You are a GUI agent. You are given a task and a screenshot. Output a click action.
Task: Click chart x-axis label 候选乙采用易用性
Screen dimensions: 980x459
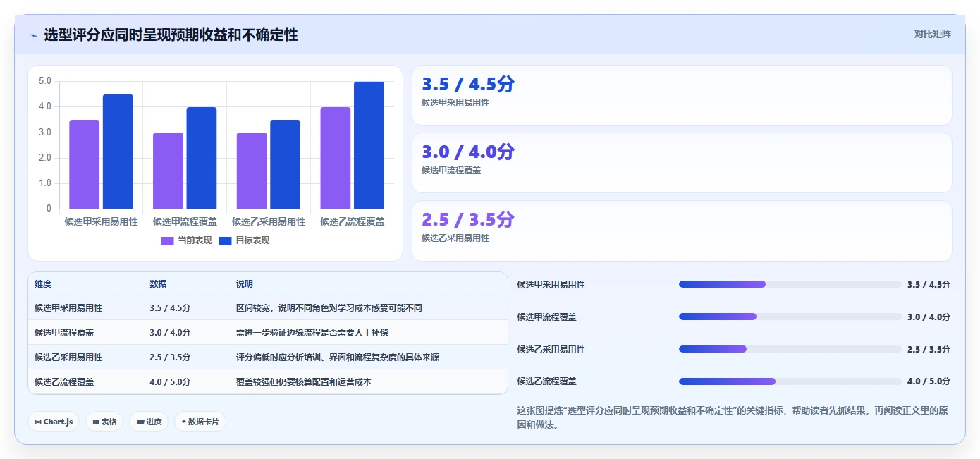pos(269,221)
